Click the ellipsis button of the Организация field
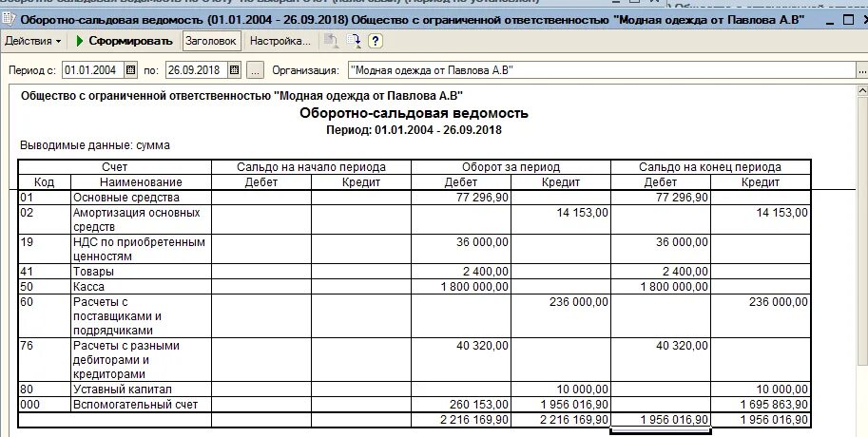This screenshot has width=868, height=437. point(862,70)
